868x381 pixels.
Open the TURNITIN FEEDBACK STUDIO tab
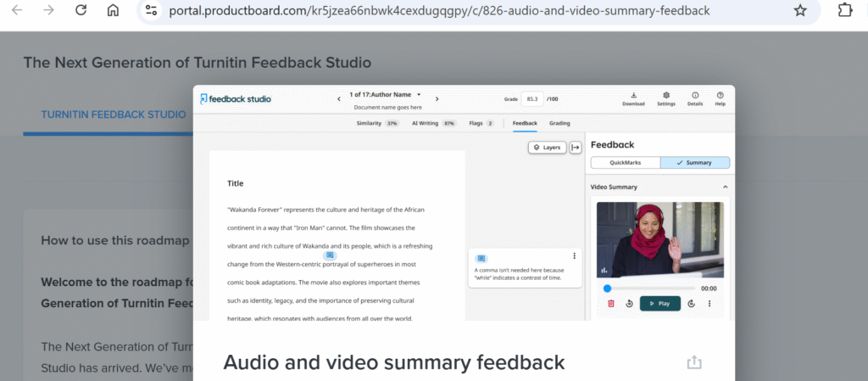tap(114, 115)
